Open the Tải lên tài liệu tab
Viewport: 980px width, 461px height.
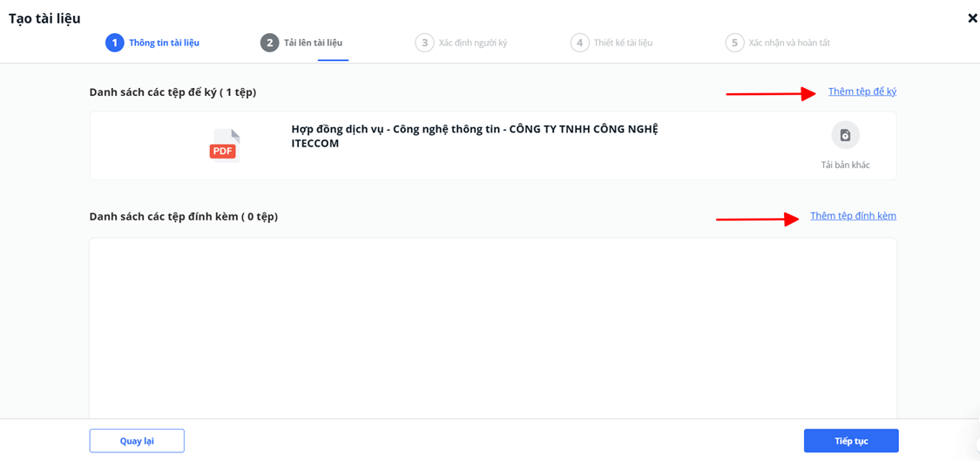click(x=313, y=44)
